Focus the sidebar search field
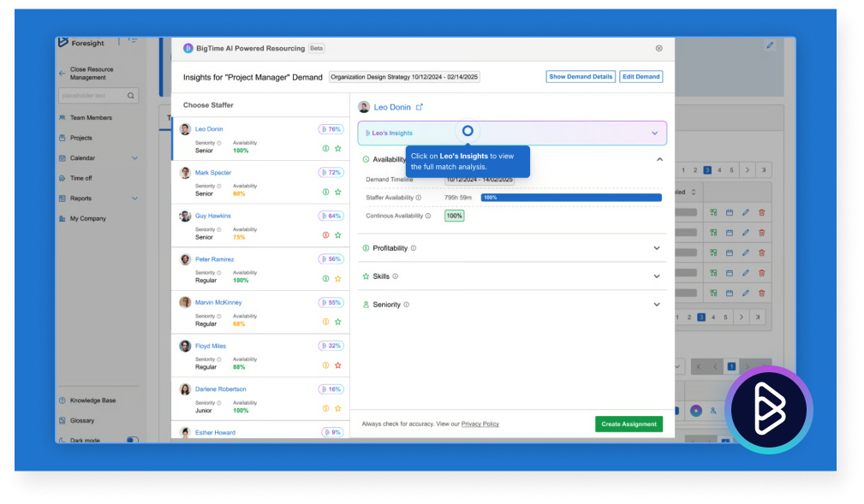864x504 pixels. 98,96
